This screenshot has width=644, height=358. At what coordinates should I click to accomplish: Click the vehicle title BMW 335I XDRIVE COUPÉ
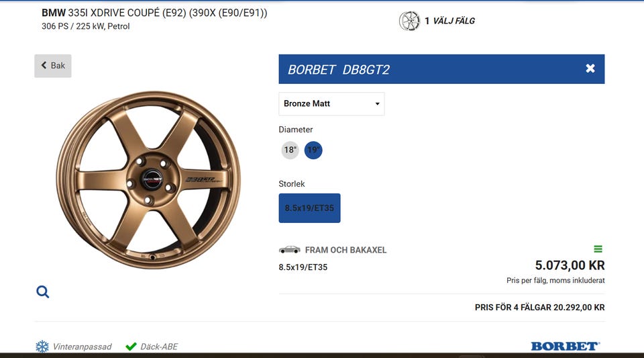tap(154, 13)
